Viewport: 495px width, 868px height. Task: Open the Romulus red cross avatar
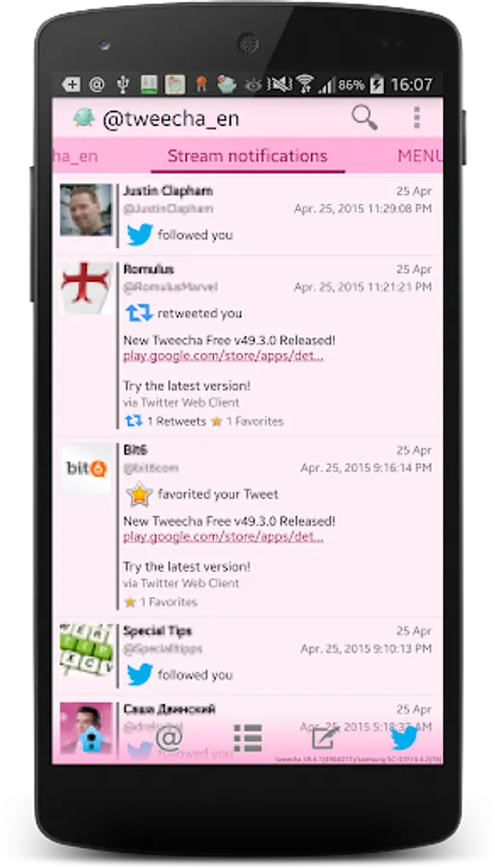pos(86,288)
